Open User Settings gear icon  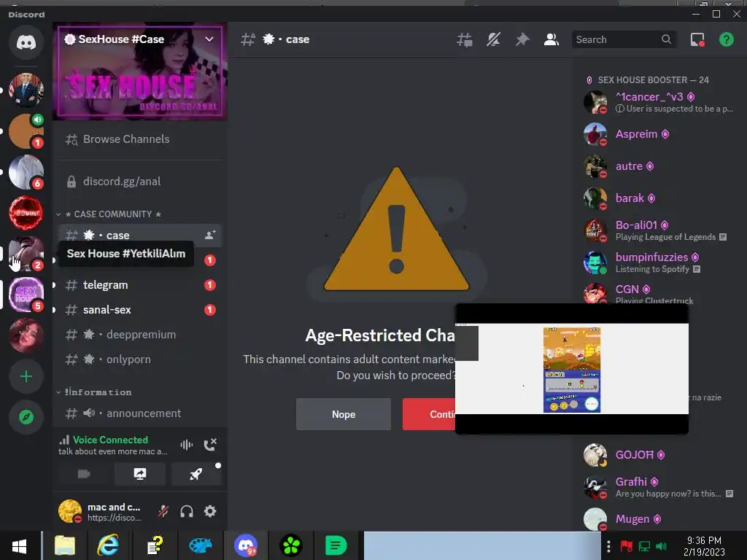pyautogui.click(x=210, y=511)
